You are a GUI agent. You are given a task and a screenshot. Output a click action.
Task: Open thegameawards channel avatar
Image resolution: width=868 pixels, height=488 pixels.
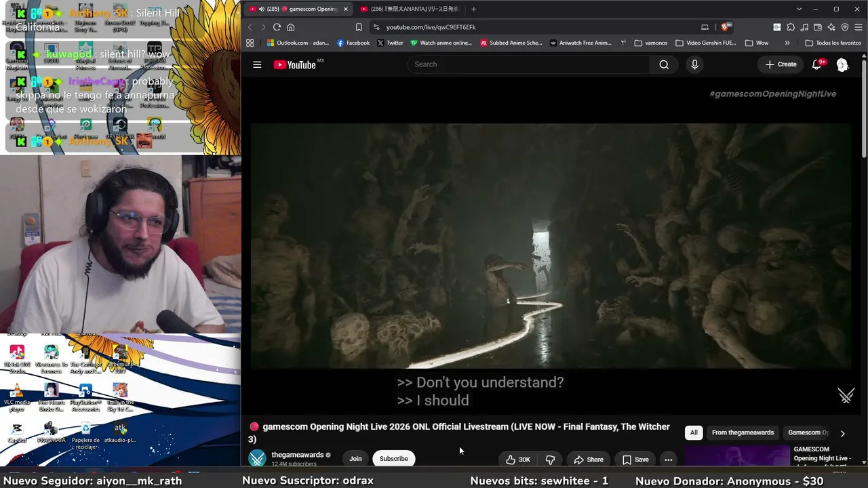[x=257, y=459]
